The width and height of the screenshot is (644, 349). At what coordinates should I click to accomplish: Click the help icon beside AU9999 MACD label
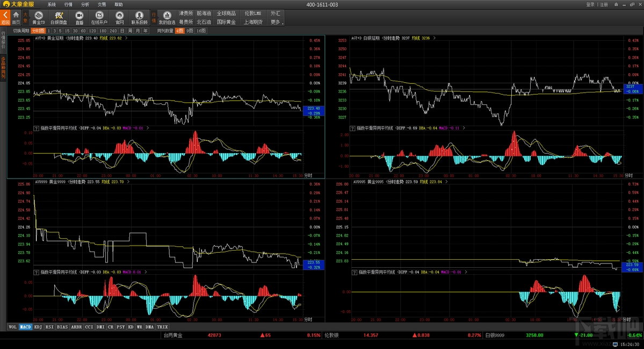tap(36, 272)
